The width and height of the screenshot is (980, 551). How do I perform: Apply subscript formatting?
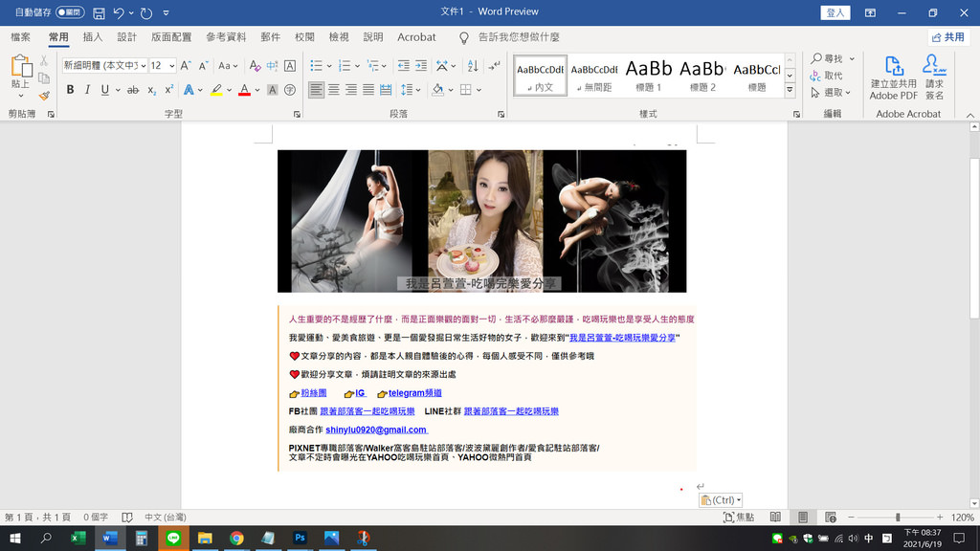tap(151, 90)
